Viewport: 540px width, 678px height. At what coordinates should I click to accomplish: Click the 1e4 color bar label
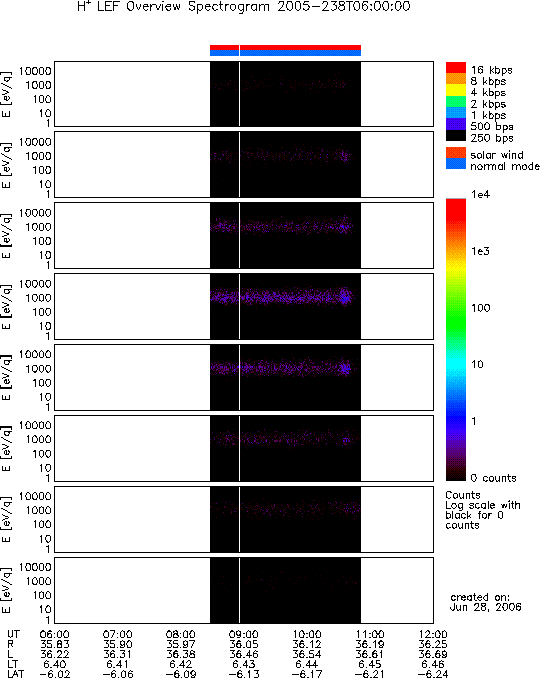tap(480, 195)
